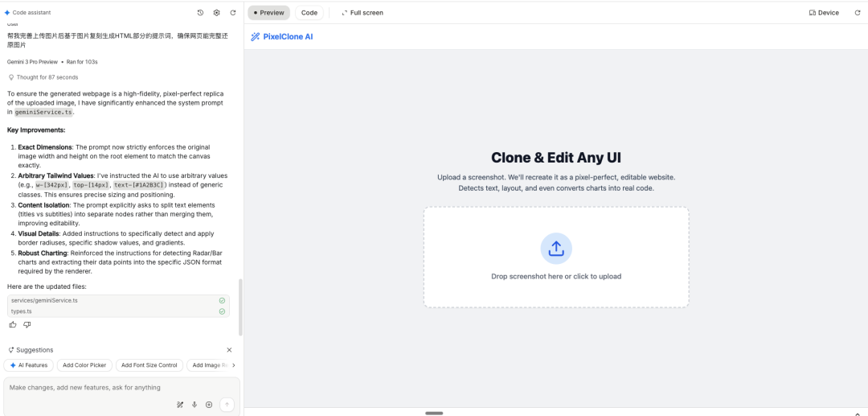
Task: Click the Gemini 3 Pro Preview label
Action: click(32, 62)
